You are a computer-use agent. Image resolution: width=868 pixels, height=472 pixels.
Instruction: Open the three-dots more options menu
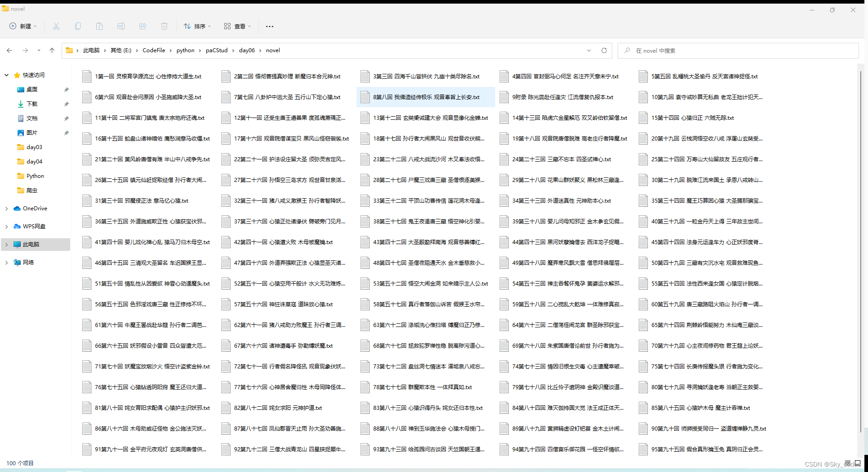coord(270,26)
